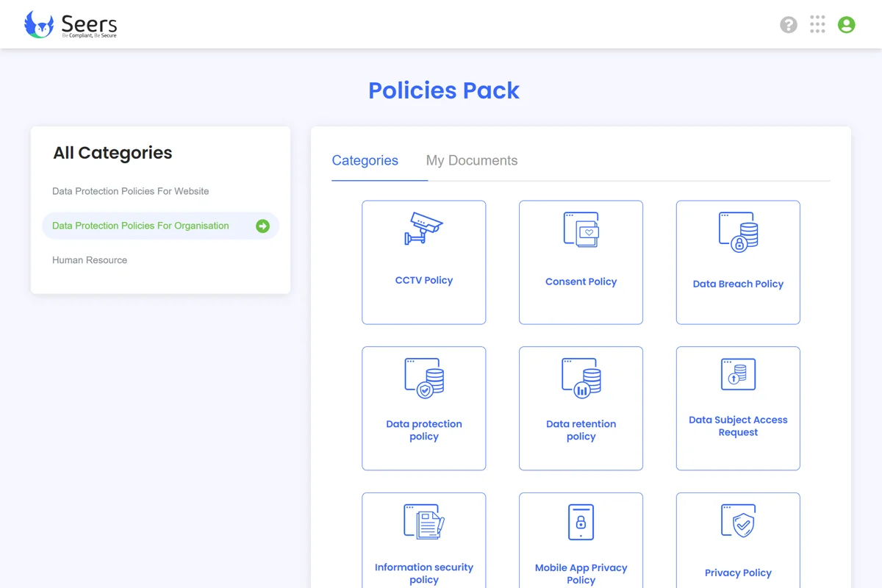Open the CCTV Policy label
Image resolution: width=882 pixels, height=588 pixels.
coord(424,280)
